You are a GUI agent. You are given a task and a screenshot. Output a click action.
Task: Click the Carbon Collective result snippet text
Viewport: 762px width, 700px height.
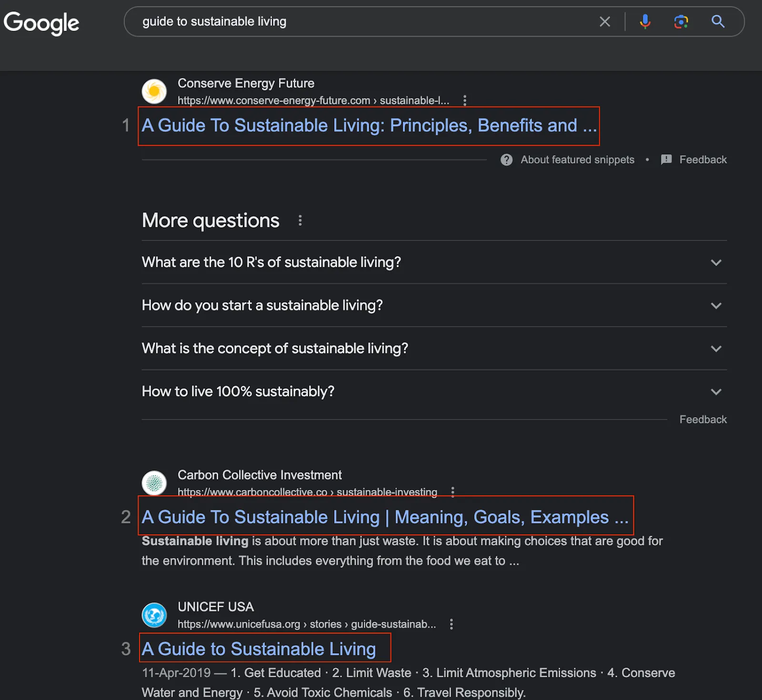[x=402, y=551]
